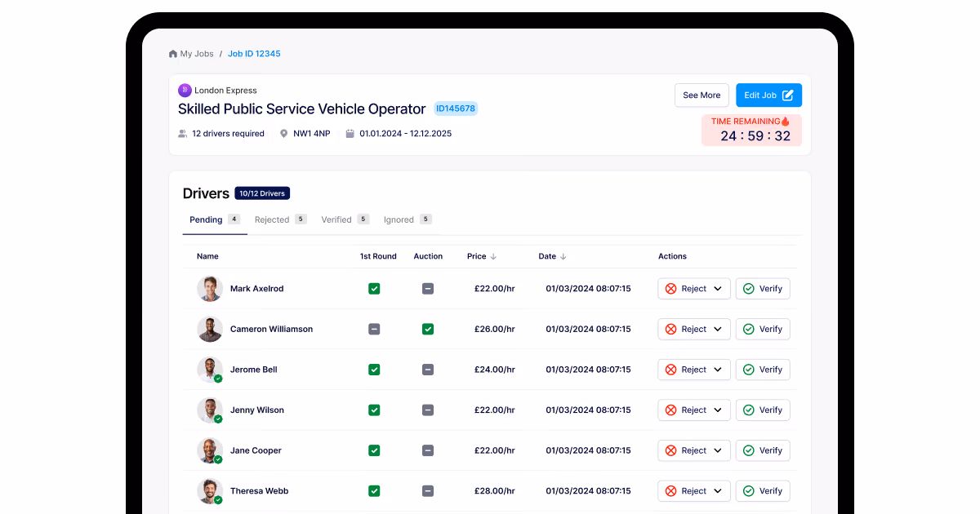This screenshot has height=514, width=980.
Task: Sort by Price using the arrow icon
Action: [x=493, y=256]
